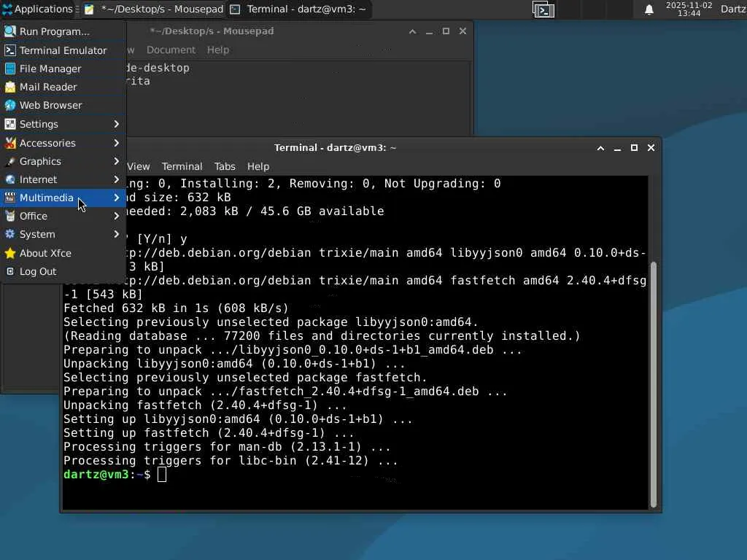Click the 'Fetched 632 kB in 1s' line
The image size is (747, 560).
(176, 308)
